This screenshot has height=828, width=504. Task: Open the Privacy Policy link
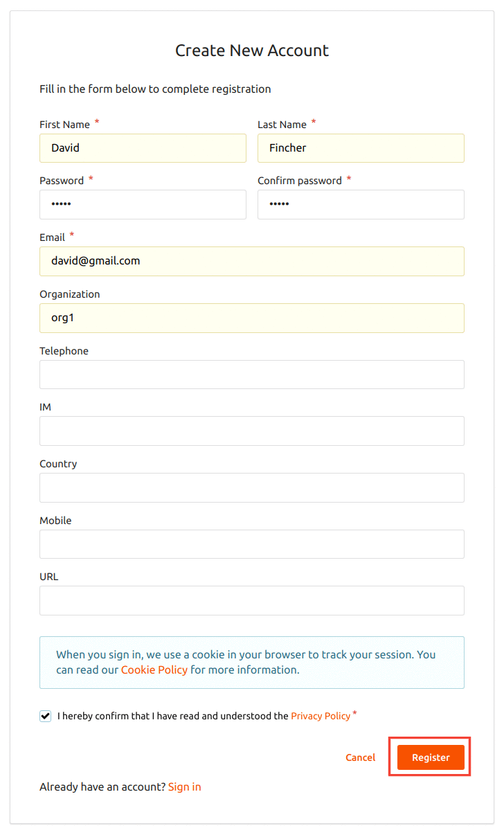click(321, 716)
